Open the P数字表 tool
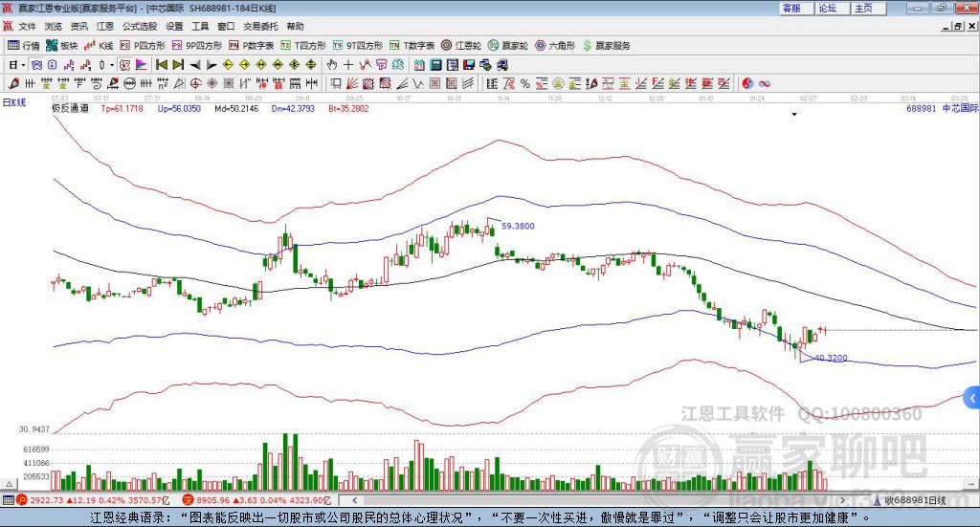Screen dimensions: 980x527 tap(252, 46)
